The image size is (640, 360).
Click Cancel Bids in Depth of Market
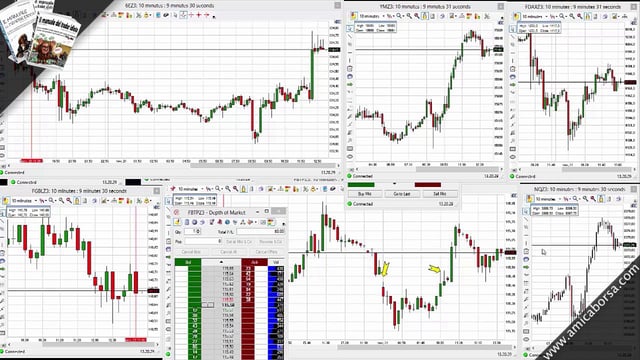191,252
